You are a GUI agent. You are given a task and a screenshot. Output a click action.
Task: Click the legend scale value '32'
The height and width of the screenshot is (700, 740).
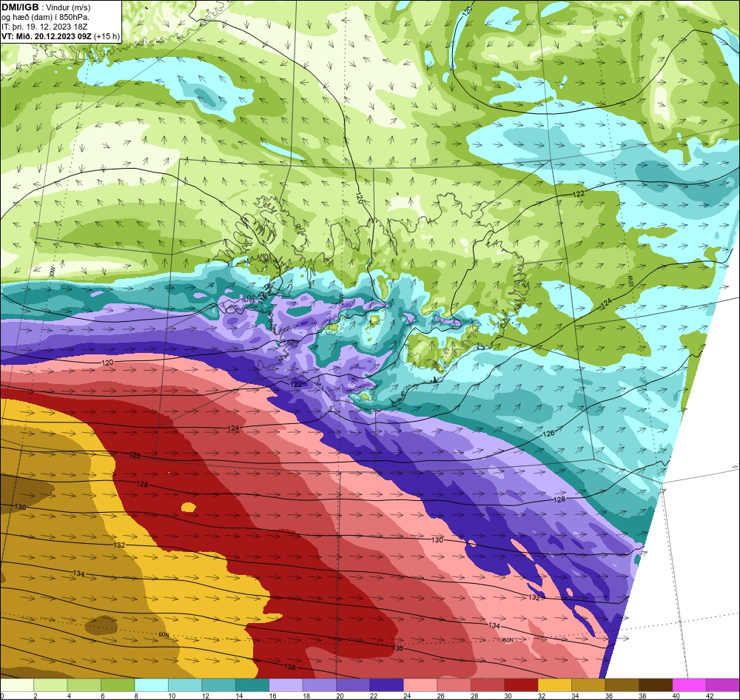coord(542,696)
